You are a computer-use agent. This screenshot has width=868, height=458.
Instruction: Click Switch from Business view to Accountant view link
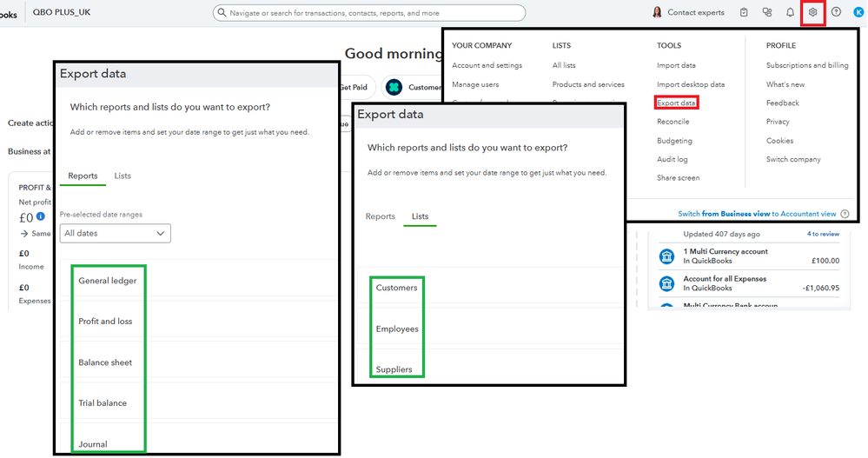(x=757, y=214)
